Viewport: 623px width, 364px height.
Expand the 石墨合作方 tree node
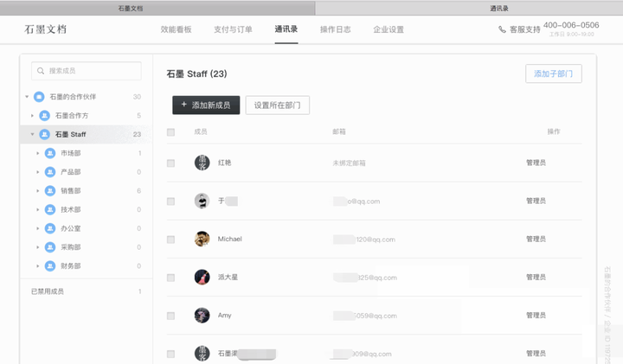32,116
